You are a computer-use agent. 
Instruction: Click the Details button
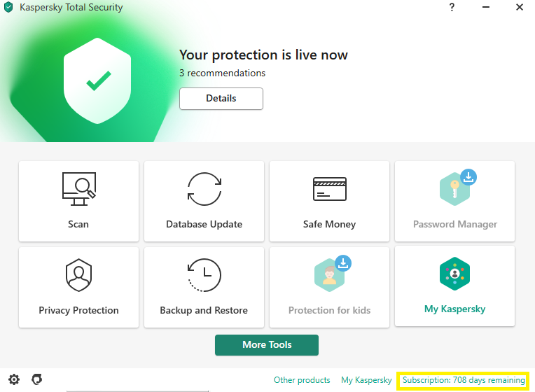coord(221,99)
